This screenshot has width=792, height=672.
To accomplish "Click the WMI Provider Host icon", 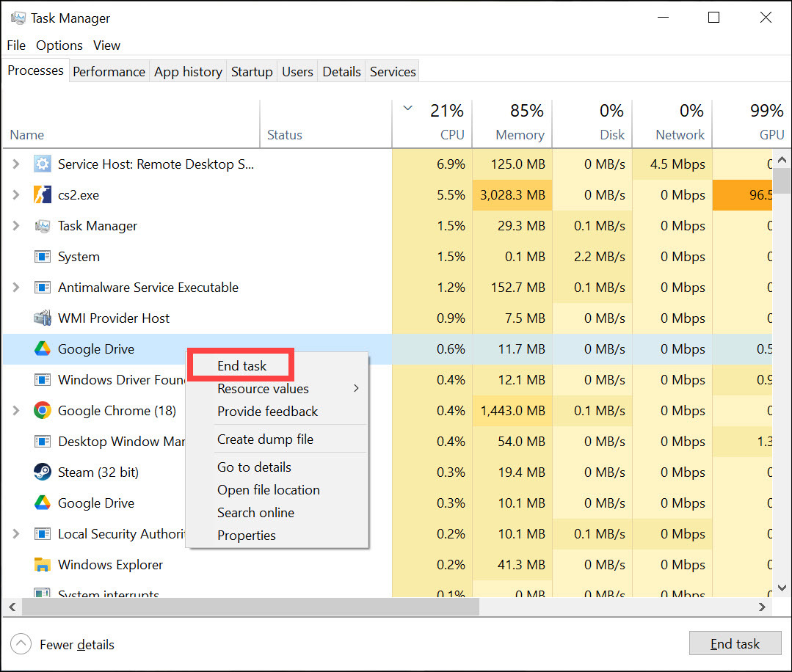I will coord(43,318).
